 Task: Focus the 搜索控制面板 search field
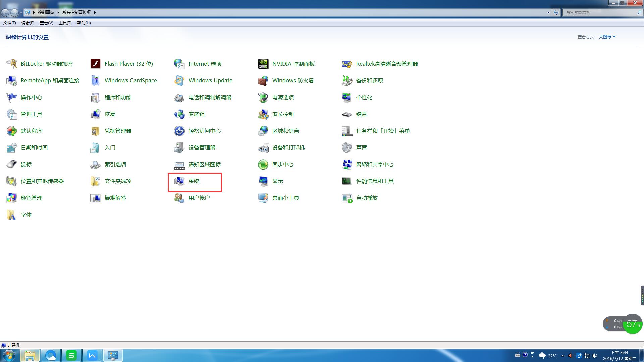pyautogui.click(x=602, y=12)
